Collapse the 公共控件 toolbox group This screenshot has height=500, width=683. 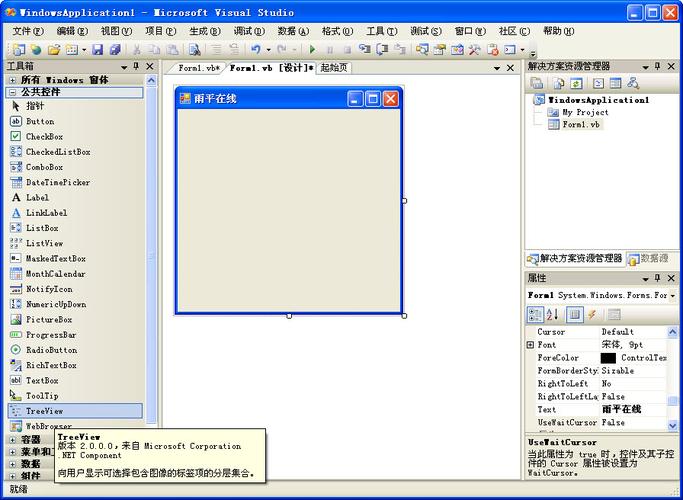click(x=12, y=92)
